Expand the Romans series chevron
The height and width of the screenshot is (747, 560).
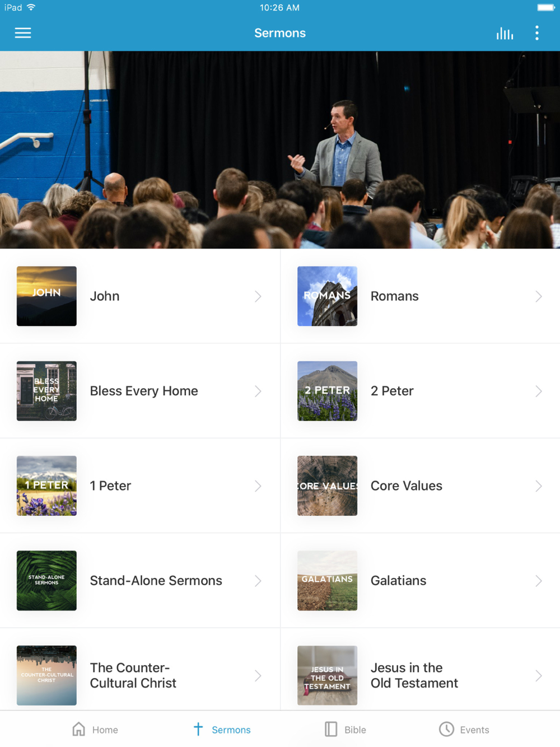coord(539,296)
